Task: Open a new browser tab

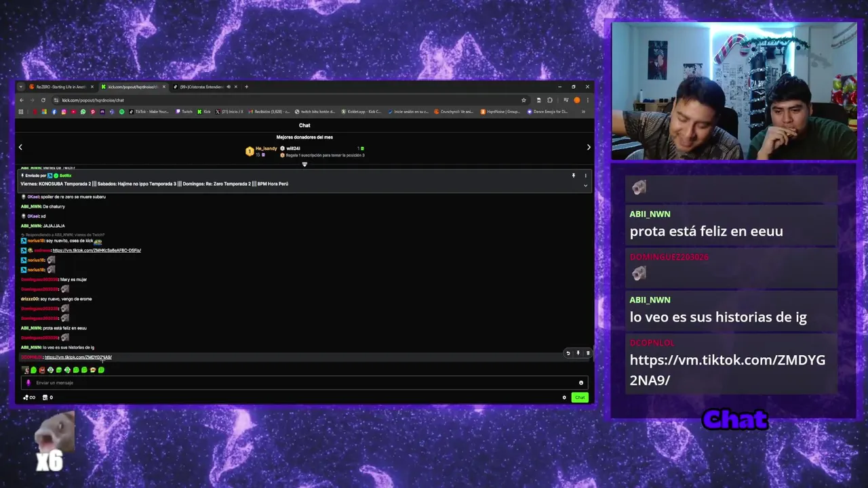Action: click(x=247, y=87)
